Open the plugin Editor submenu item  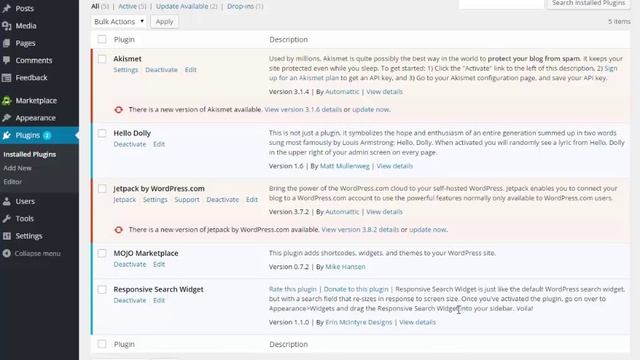click(x=13, y=182)
